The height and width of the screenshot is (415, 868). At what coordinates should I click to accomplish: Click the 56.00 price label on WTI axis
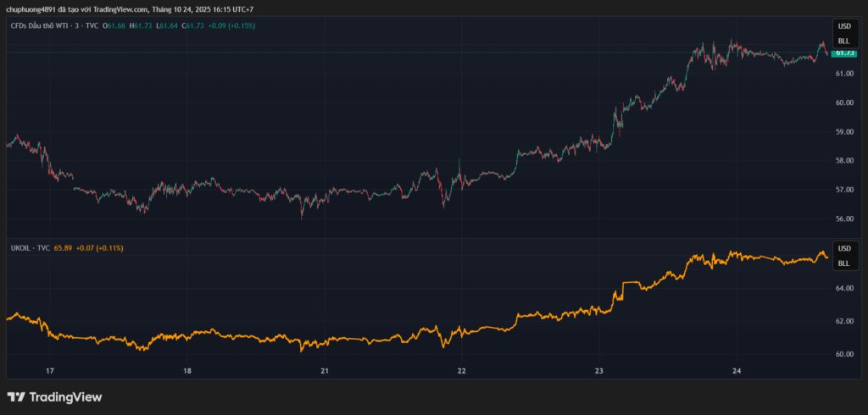[844, 219]
